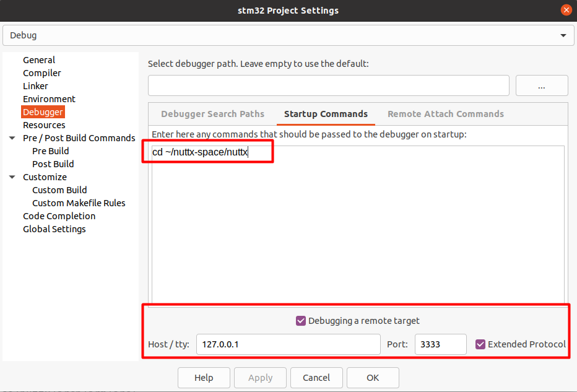The image size is (577, 392).
Task: Close the stm32 Project Settings dialog
Action: click(x=566, y=10)
